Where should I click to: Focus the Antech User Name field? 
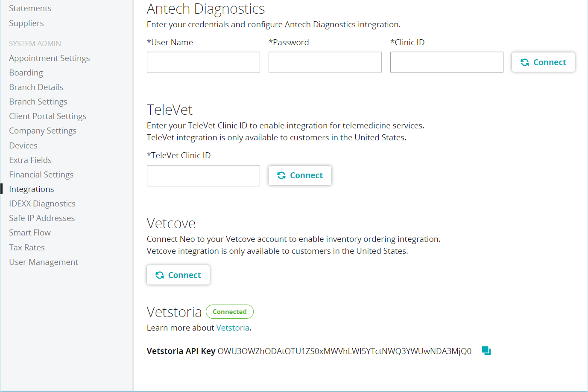tap(203, 62)
